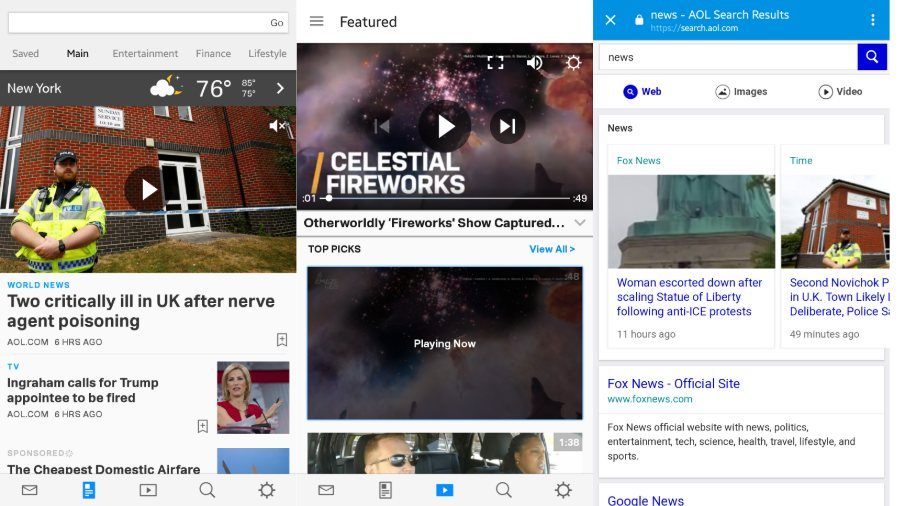Open mail icon in left panel bottom bar

[x=29, y=490]
